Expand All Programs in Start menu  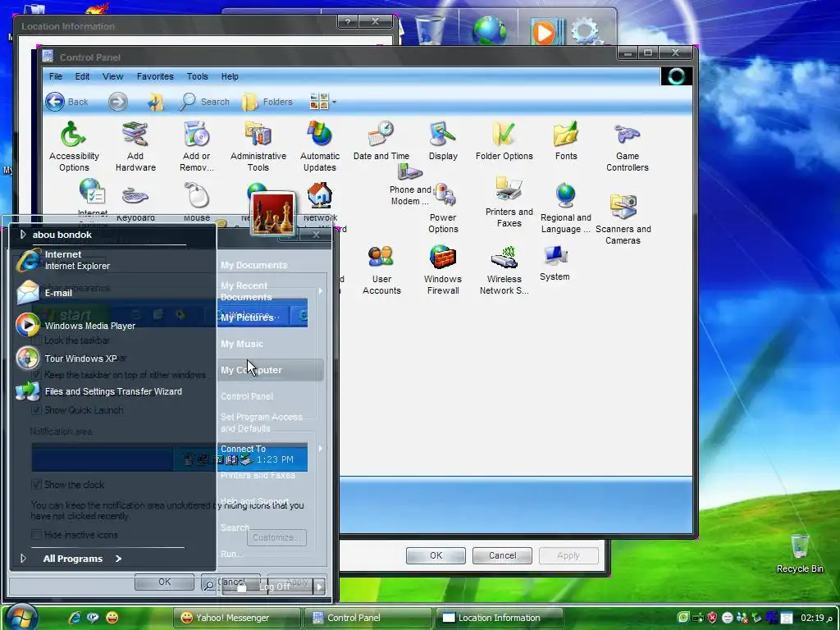[82, 558]
